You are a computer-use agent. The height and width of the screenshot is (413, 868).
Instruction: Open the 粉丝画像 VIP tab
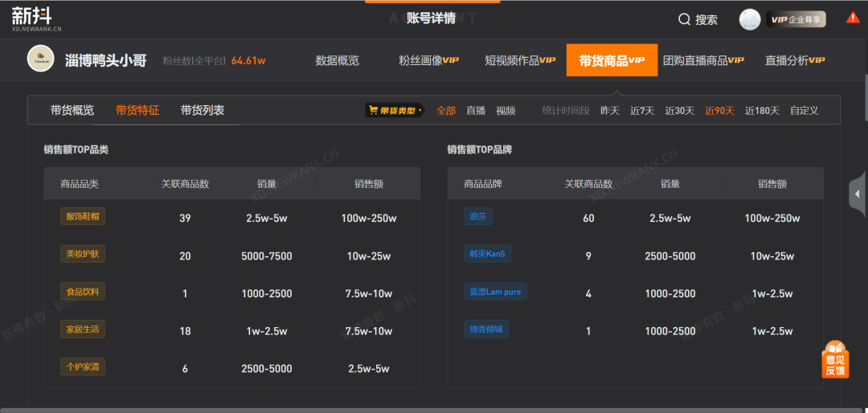[428, 60]
